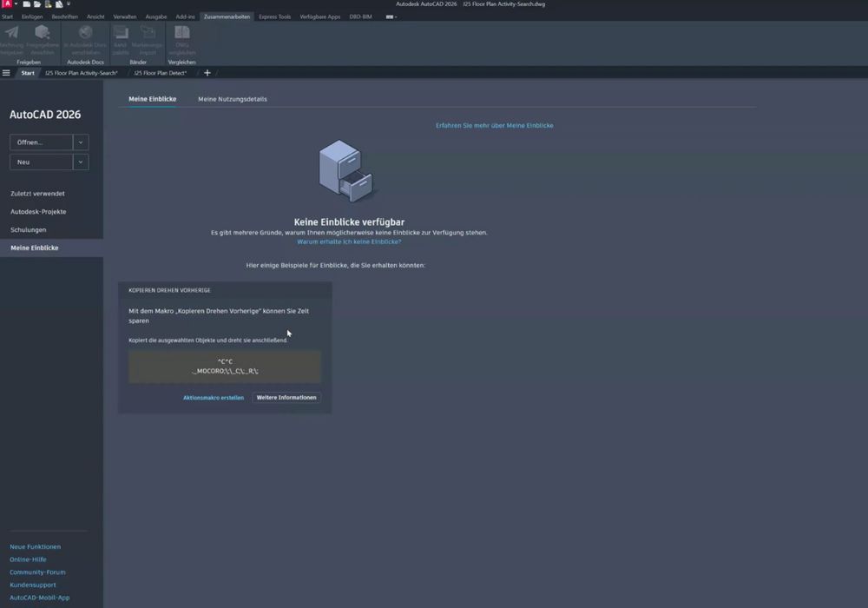Open the hamburger menu beside the Start tab
The image size is (868, 608).
[x=6, y=73]
